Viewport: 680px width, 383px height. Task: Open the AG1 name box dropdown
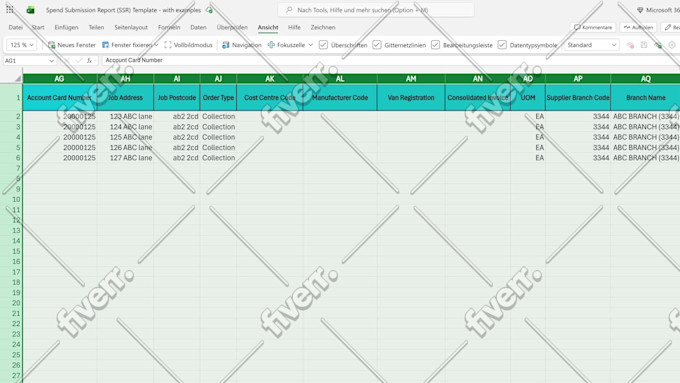pyautogui.click(x=52, y=61)
